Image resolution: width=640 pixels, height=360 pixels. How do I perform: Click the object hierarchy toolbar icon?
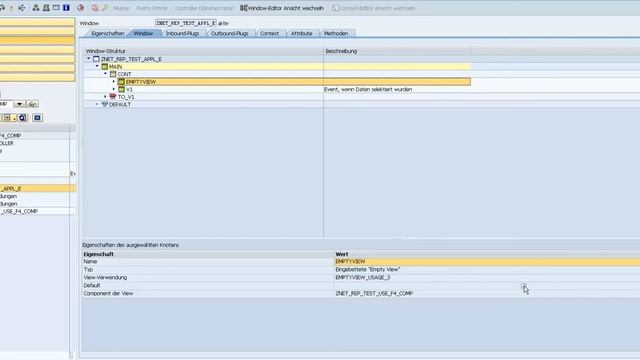click(x=36, y=8)
